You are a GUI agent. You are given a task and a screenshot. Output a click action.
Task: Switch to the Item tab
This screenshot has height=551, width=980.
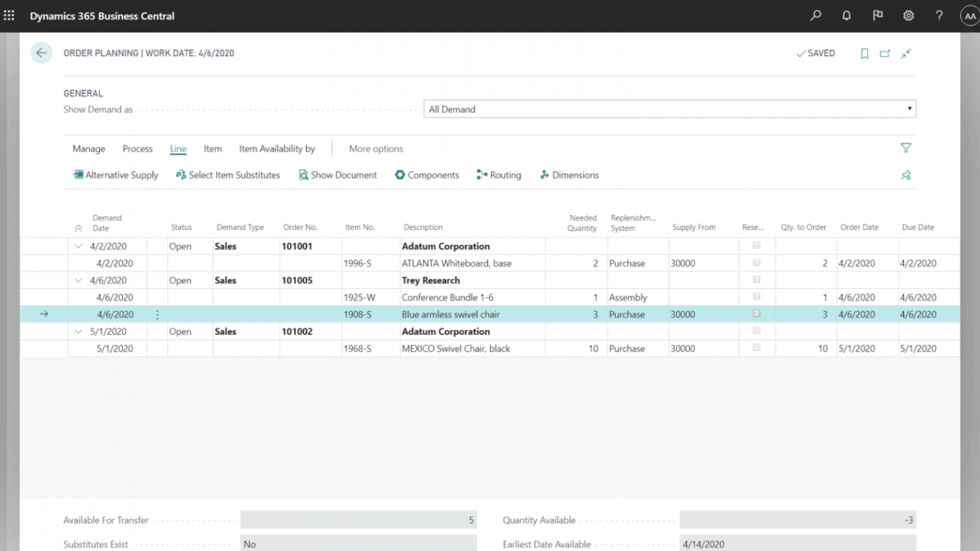coord(212,149)
